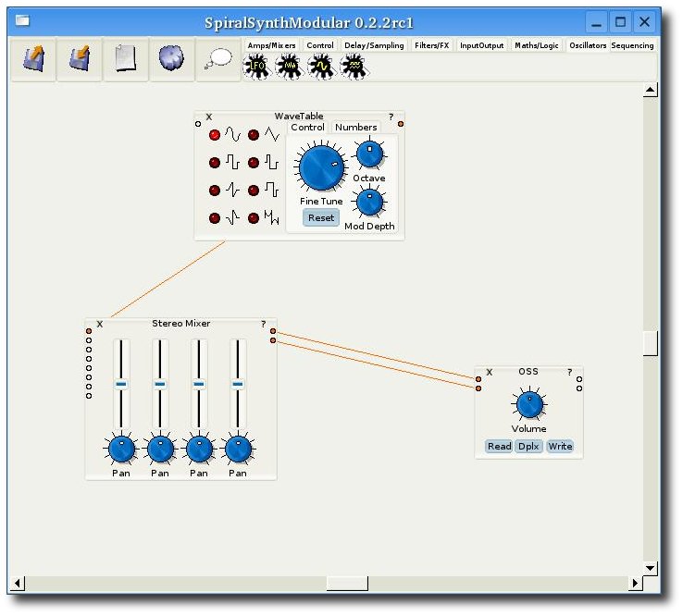
Task: Add the WaveTable module, last palette icon
Action: [354, 67]
